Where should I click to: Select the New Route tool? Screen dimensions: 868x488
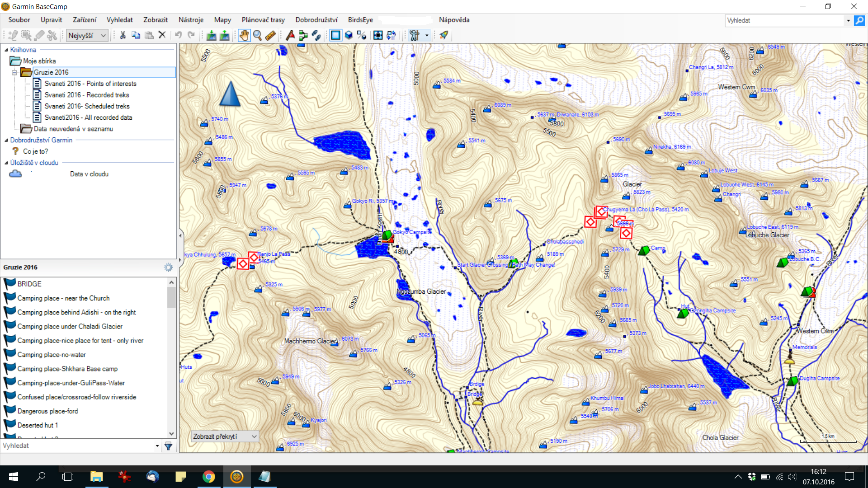pyautogui.click(x=303, y=35)
